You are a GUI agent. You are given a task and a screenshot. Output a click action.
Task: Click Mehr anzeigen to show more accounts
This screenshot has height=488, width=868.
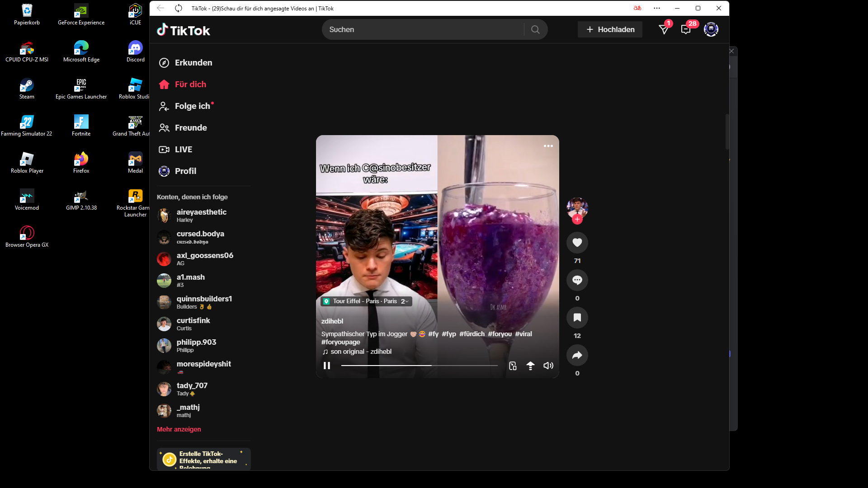pos(179,429)
